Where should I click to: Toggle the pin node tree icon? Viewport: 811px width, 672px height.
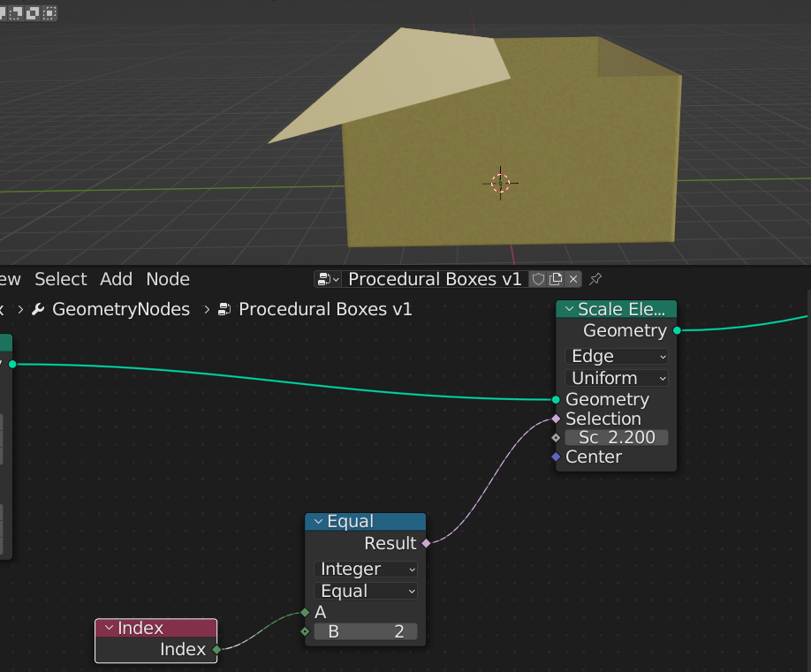coord(595,279)
